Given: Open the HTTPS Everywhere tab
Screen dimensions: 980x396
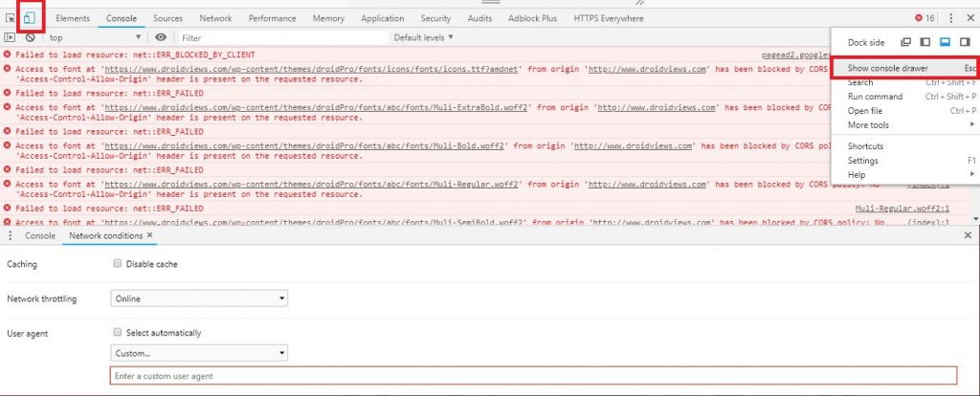Looking at the screenshot, I should coord(609,18).
